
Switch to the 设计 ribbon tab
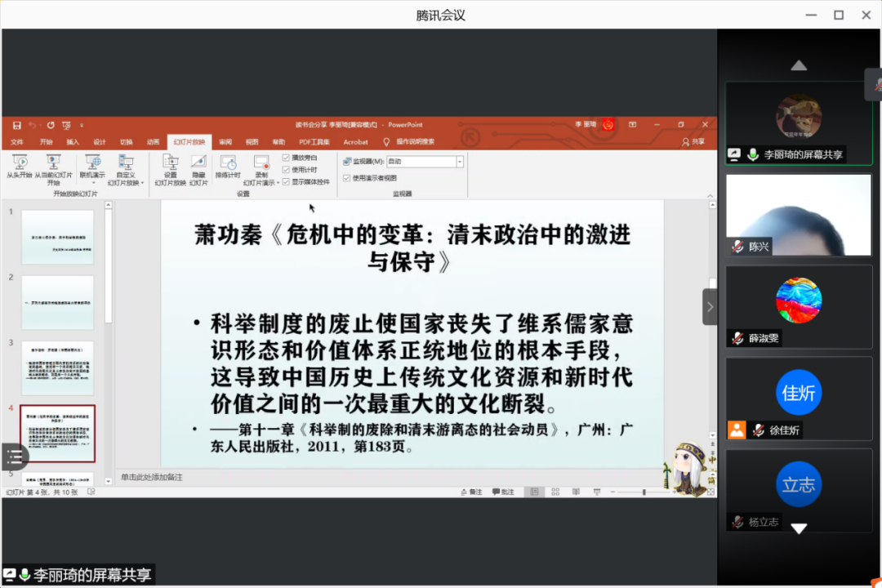(x=100, y=142)
